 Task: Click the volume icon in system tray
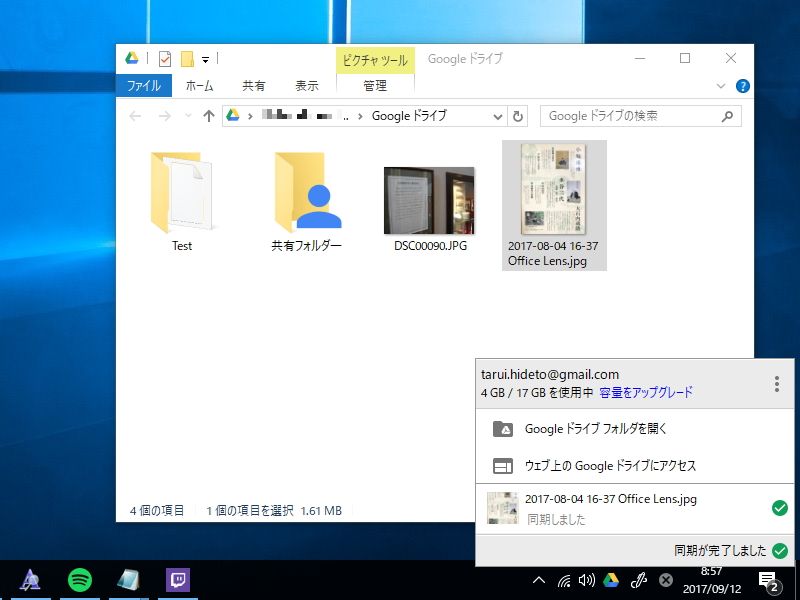[x=585, y=580]
